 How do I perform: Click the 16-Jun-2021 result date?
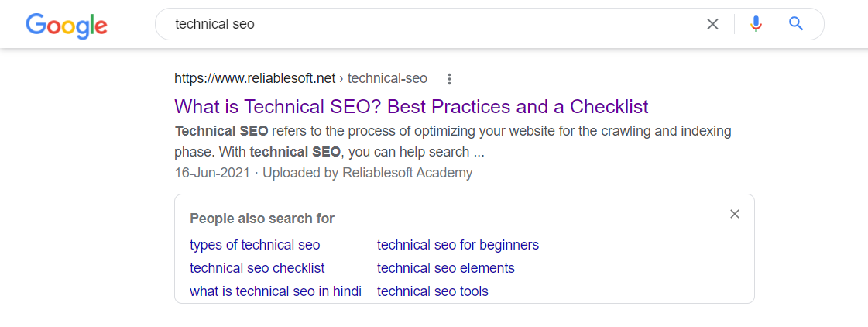212,173
